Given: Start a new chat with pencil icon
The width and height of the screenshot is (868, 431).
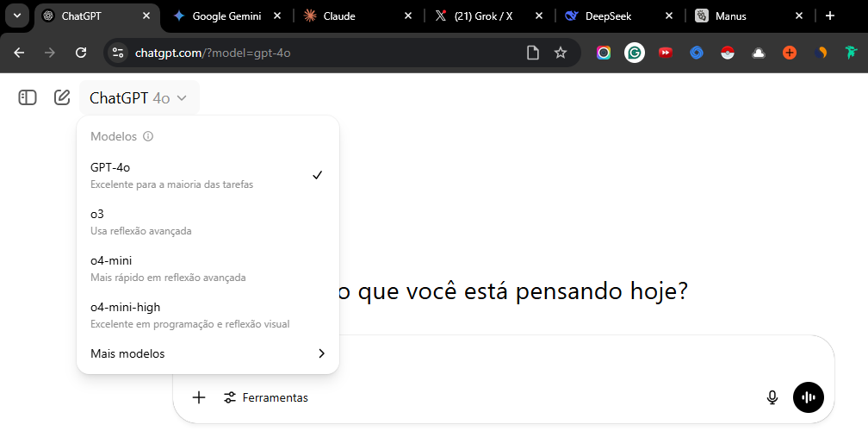Looking at the screenshot, I should coord(62,98).
